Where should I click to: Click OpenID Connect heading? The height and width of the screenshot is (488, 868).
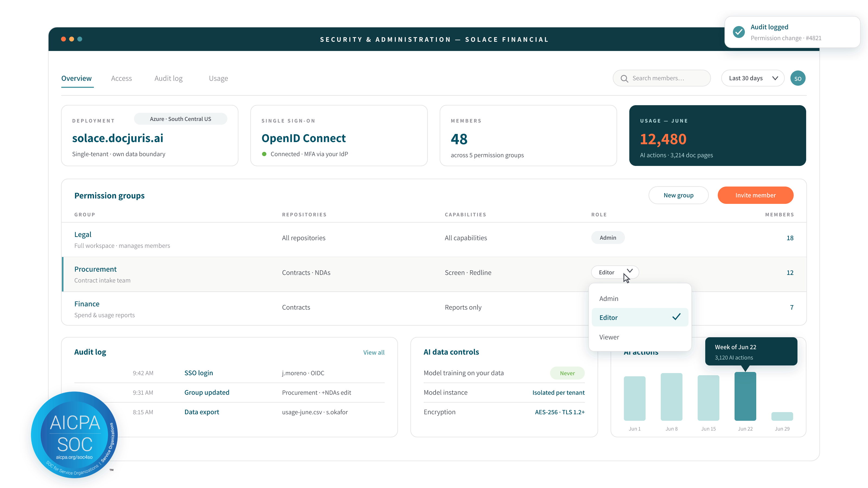[x=304, y=138]
